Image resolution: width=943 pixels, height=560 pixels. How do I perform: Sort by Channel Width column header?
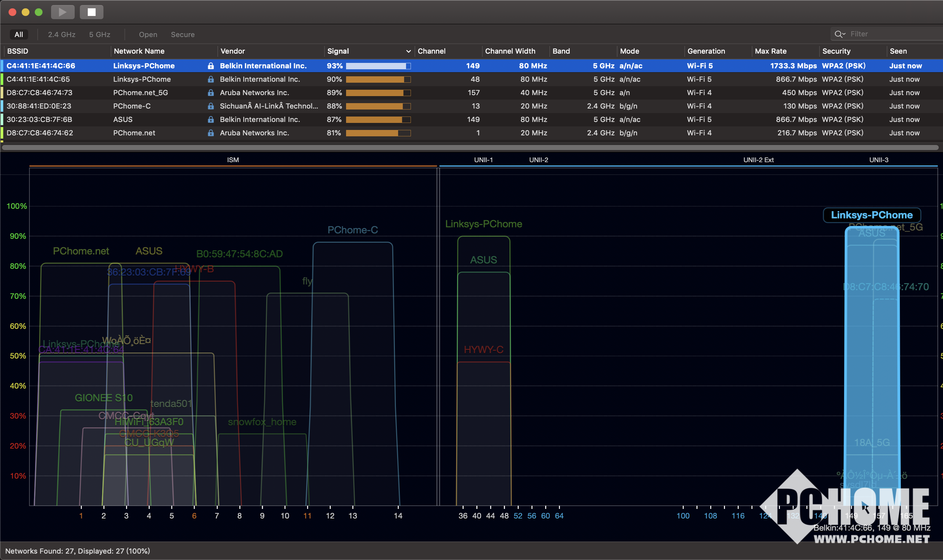(516, 51)
